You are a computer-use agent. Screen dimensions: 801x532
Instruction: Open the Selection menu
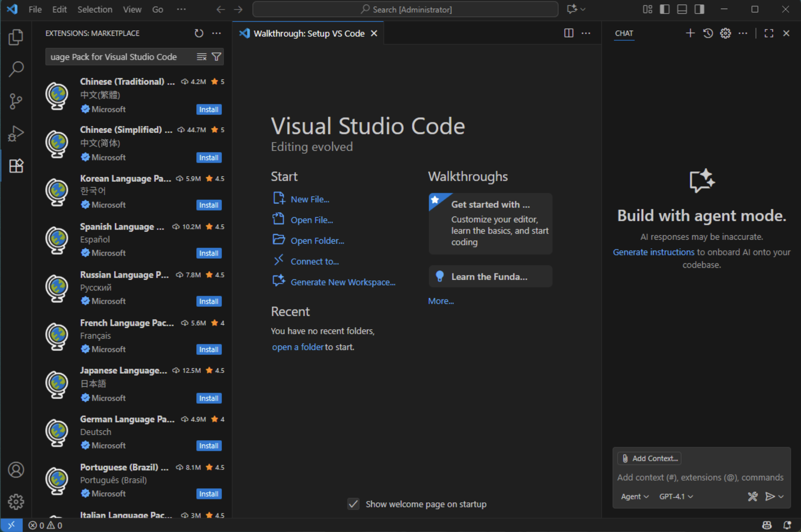95,9
